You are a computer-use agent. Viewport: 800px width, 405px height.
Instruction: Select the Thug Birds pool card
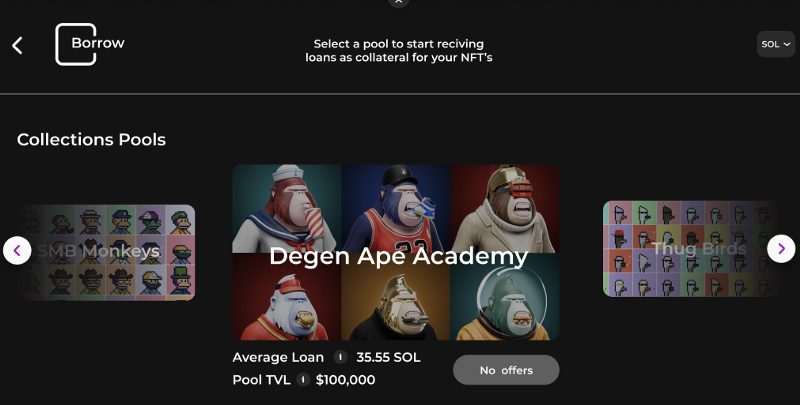(690, 248)
